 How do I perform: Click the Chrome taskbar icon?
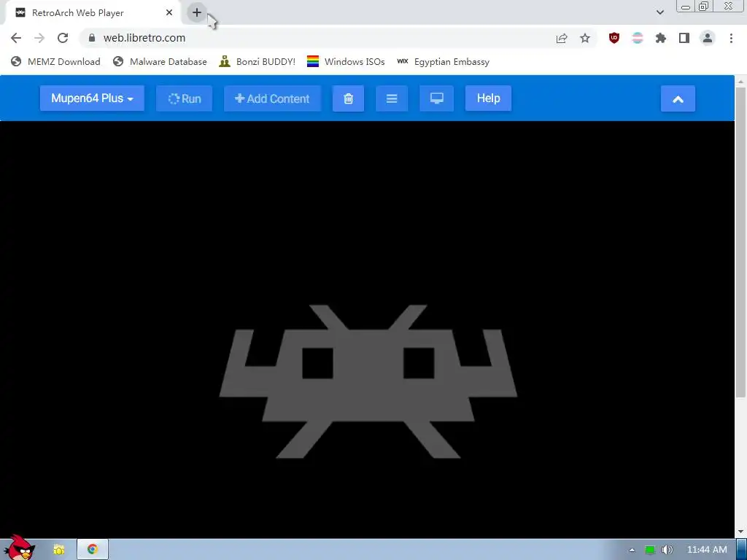coord(93,550)
